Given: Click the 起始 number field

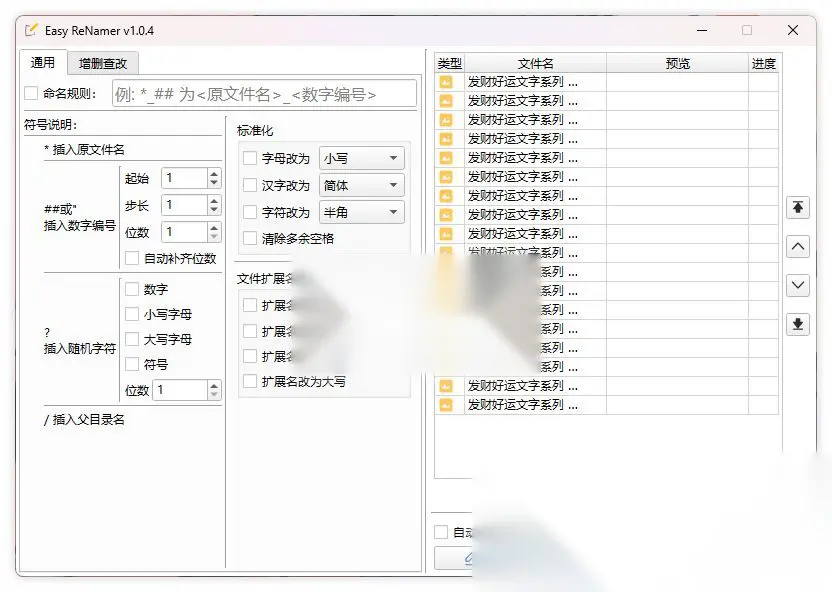Looking at the screenshot, I should click(x=184, y=178).
